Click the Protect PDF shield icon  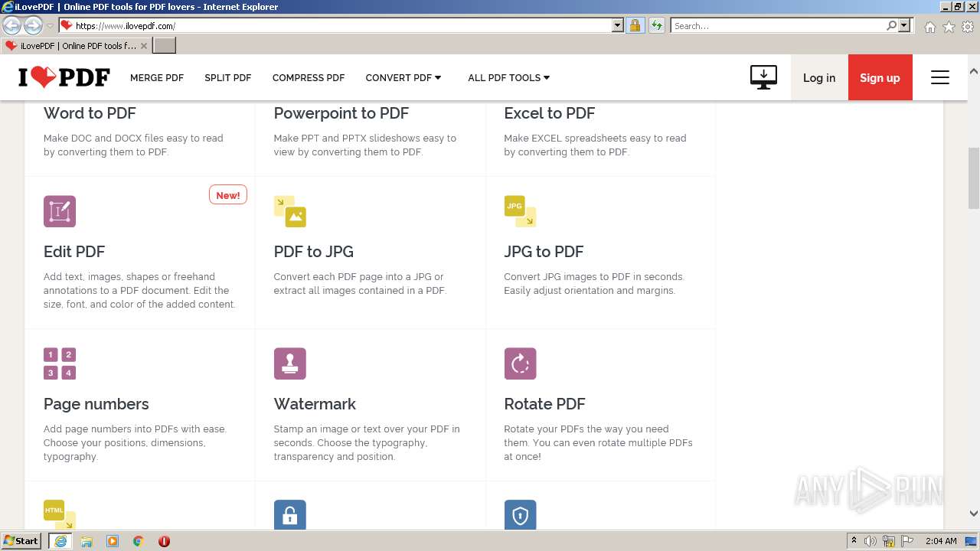[520, 514]
